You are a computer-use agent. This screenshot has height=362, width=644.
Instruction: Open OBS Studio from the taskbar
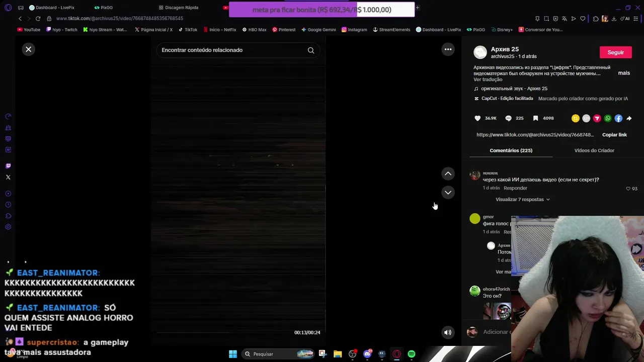(x=353, y=354)
